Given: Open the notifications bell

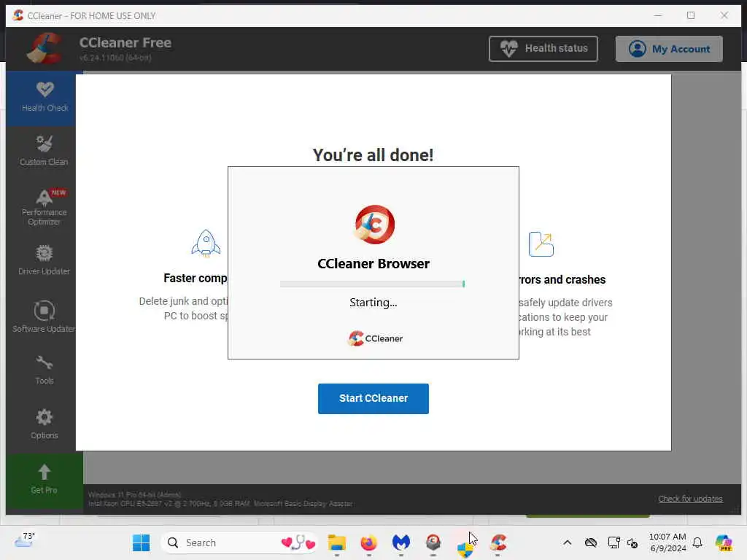Looking at the screenshot, I should (697, 542).
